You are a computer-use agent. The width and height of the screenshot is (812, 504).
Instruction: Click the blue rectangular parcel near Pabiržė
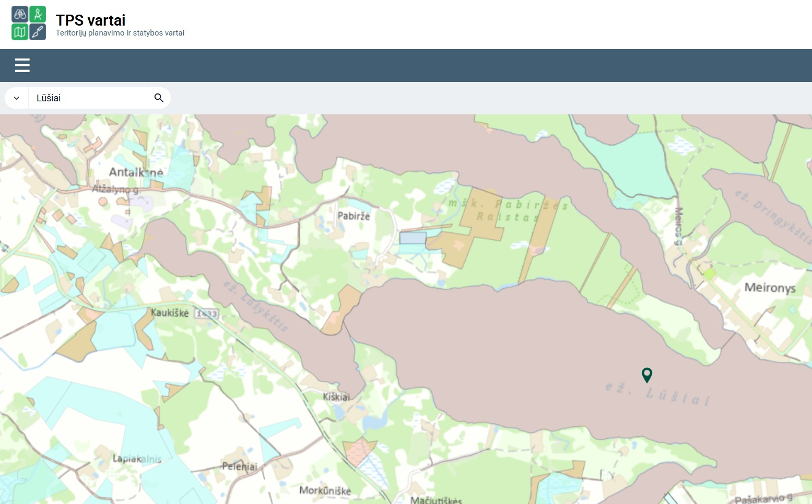413,238
